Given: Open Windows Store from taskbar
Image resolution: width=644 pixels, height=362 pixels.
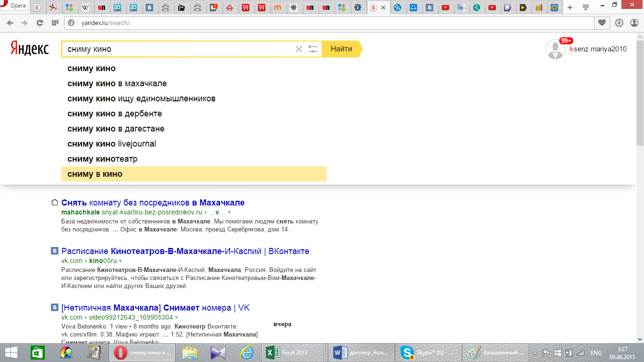Looking at the screenshot, I should pos(38,353).
